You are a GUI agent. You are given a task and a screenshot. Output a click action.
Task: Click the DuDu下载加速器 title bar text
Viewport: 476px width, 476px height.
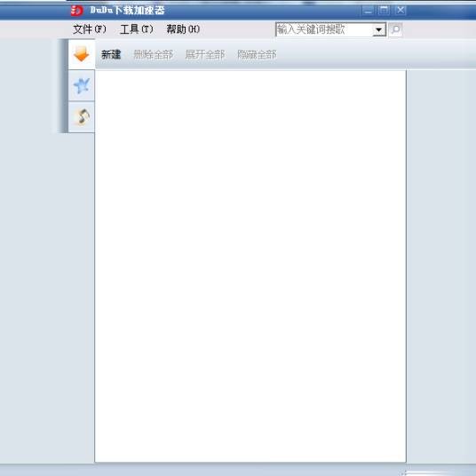(x=128, y=11)
